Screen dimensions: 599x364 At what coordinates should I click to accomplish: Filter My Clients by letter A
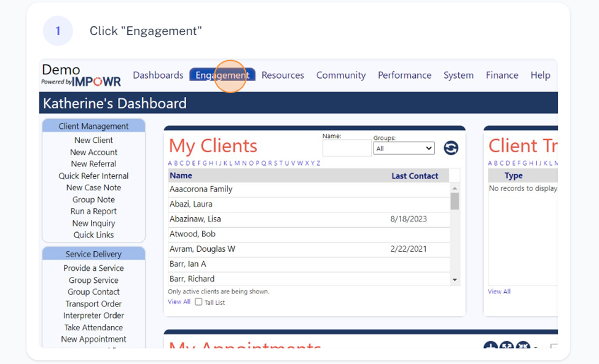pos(170,163)
